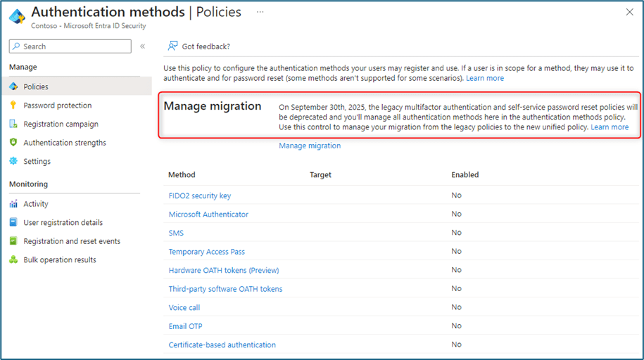644x360 pixels.
Task: Click the User registration details icon
Action: tap(13, 223)
